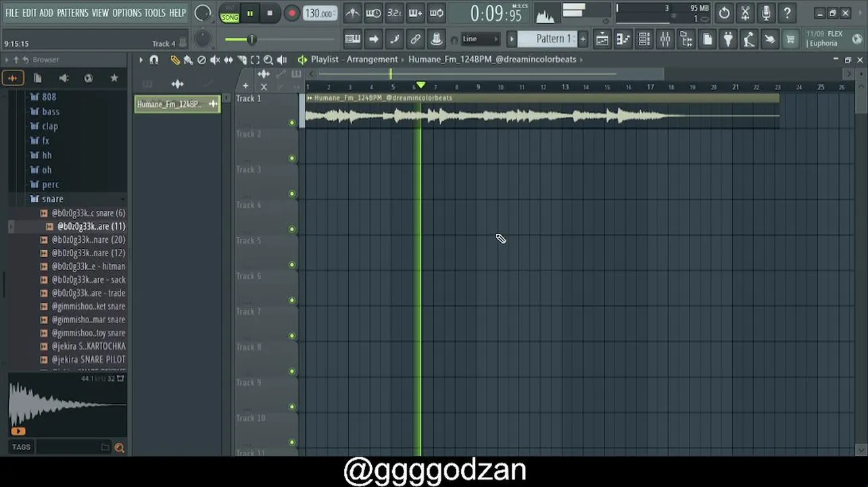Viewport: 868px width, 487px height.
Task: Open the plugin database plug icon
Action: tap(728, 39)
